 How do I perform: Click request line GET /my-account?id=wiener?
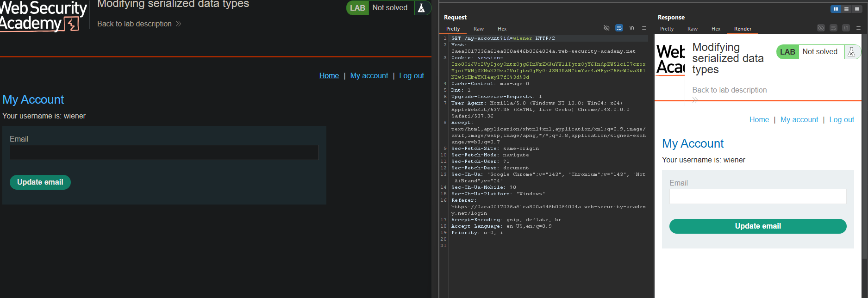click(503, 38)
